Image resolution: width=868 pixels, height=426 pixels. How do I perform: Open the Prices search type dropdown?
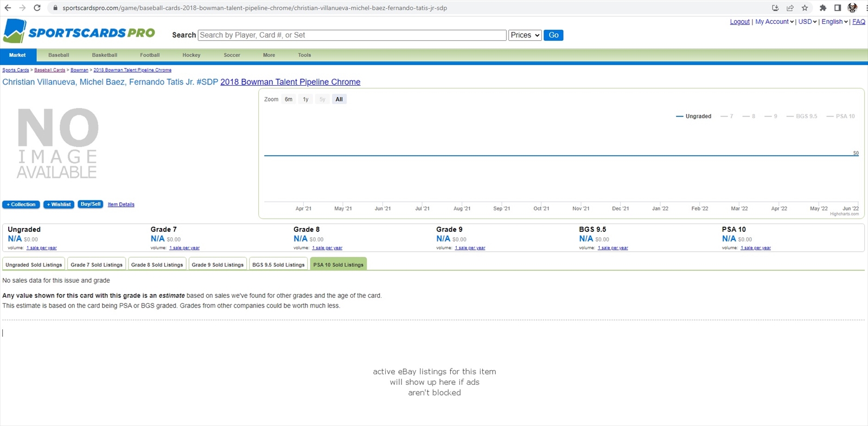(x=525, y=35)
